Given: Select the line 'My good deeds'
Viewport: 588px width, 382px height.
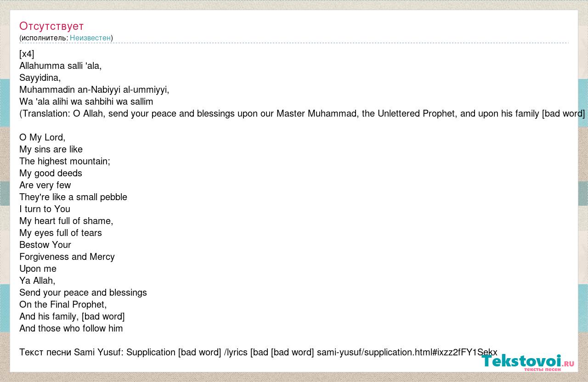Looking at the screenshot, I should (x=51, y=173).
